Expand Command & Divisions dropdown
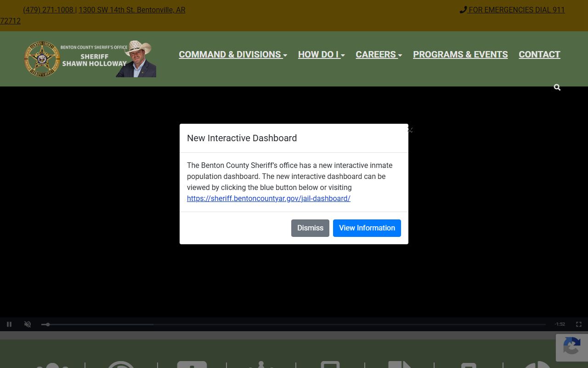The image size is (588, 368). tap(232, 54)
